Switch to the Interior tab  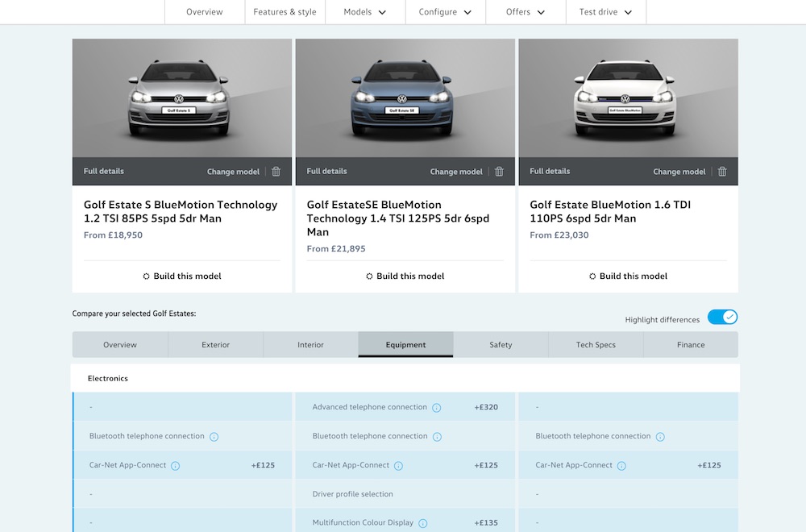point(310,344)
